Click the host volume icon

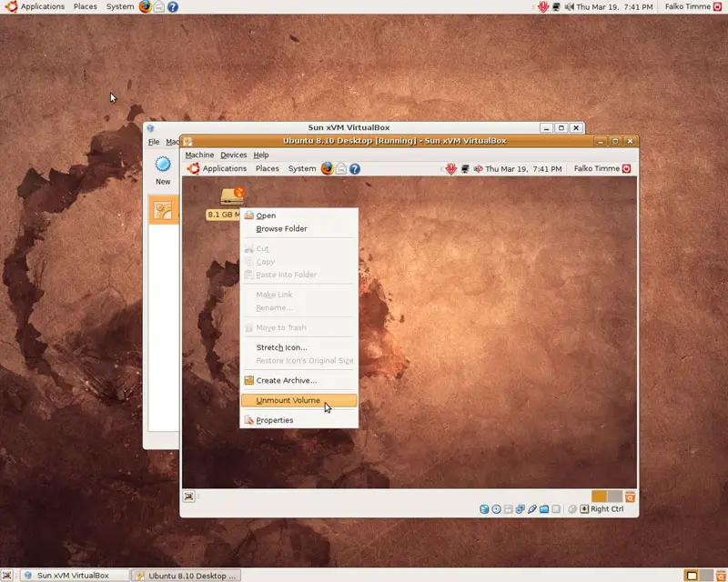570,7
